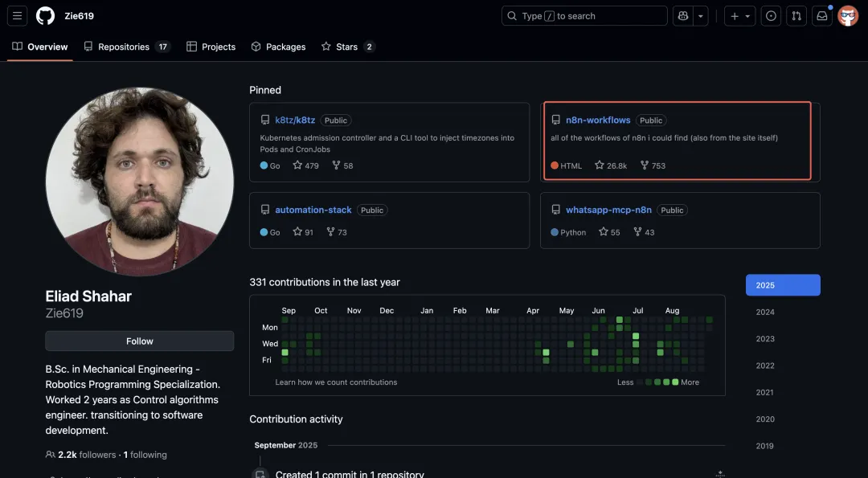The width and height of the screenshot is (868, 478).
Task: View forks of k8tz/k8tz (58)
Action: 342,165
